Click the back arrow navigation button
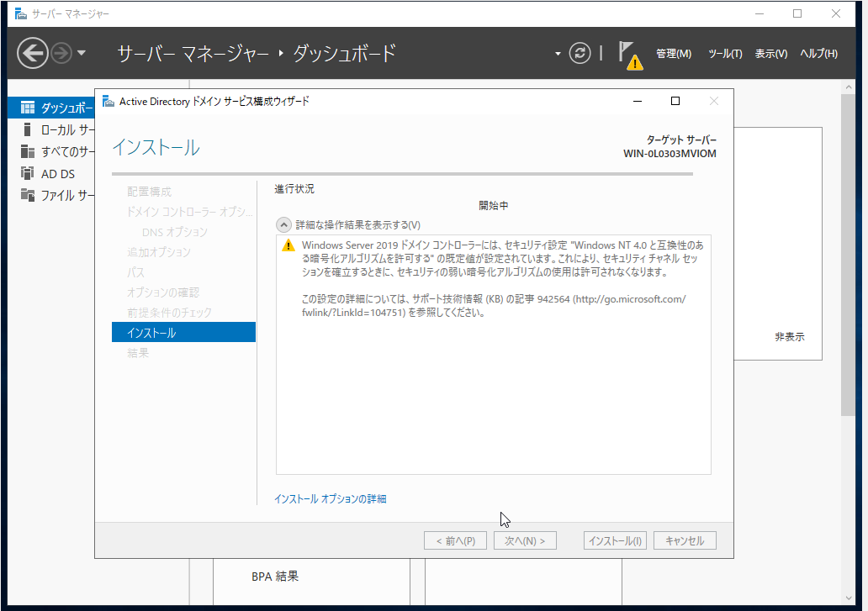 33,53
